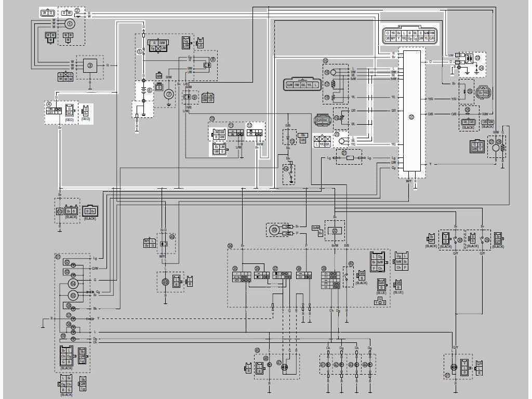Click turn signal lamp numbered 42
This screenshot has width=532, height=399.
tap(341, 365)
